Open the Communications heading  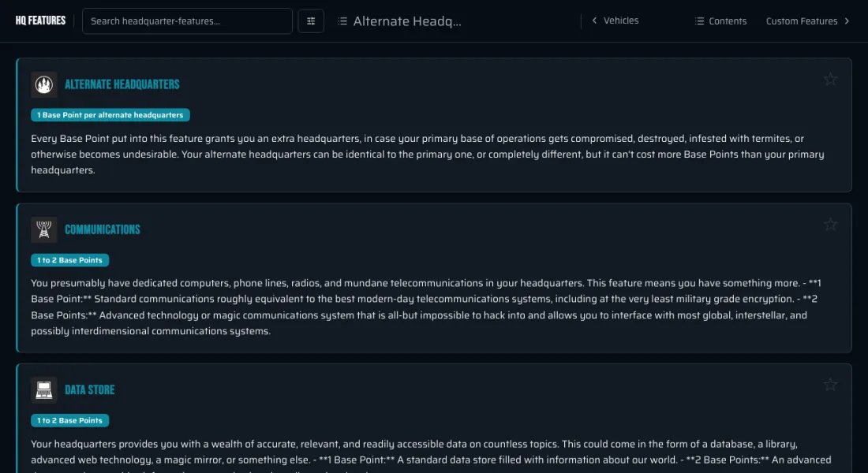103,229
